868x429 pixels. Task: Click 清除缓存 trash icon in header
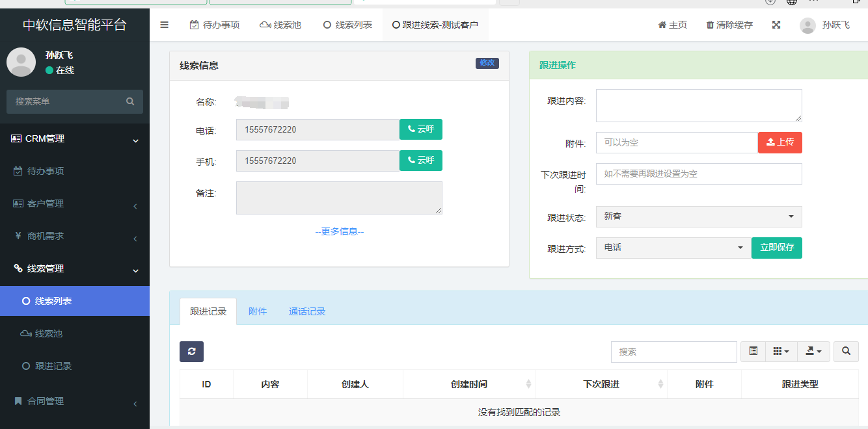click(x=710, y=25)
